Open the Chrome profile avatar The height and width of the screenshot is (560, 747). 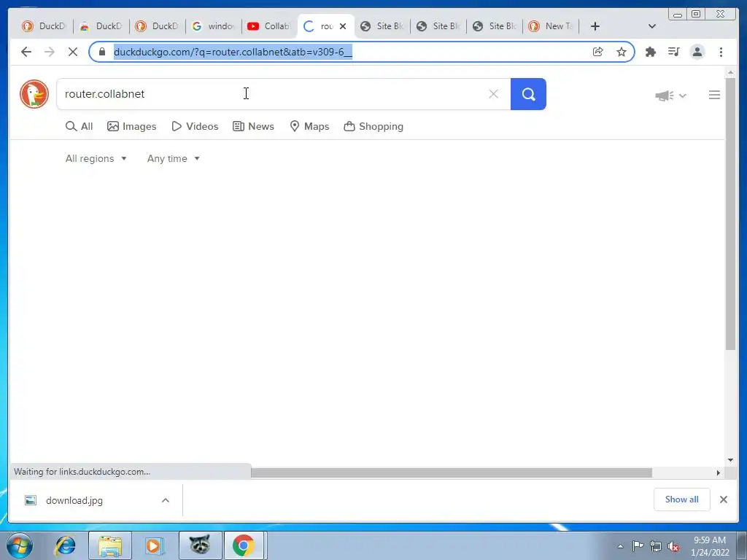697,52
